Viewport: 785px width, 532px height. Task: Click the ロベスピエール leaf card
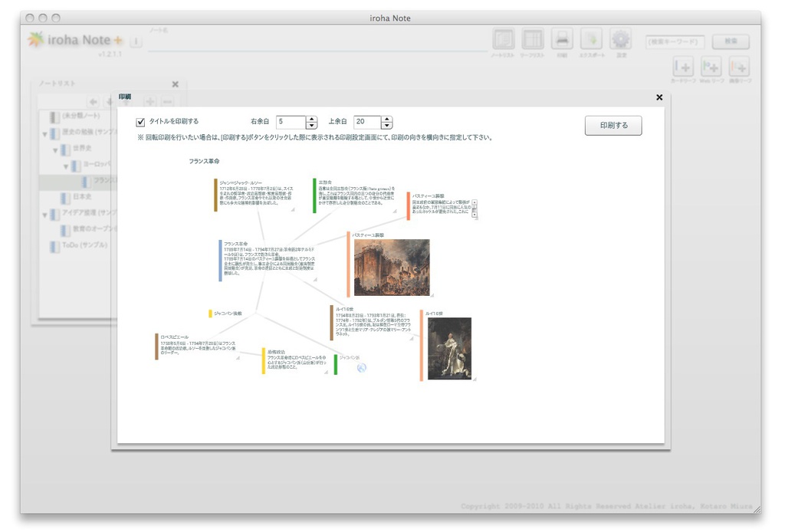click(x=197, y=346)
